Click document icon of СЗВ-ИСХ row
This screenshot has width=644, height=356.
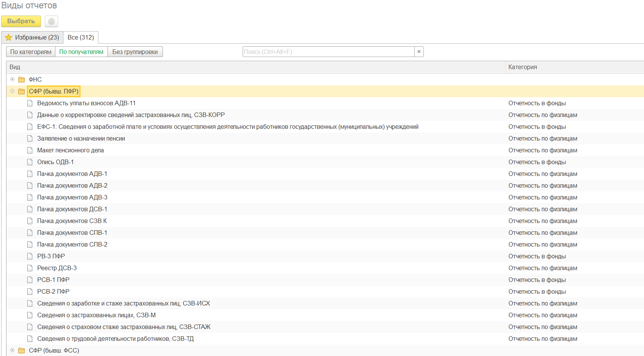30,303
